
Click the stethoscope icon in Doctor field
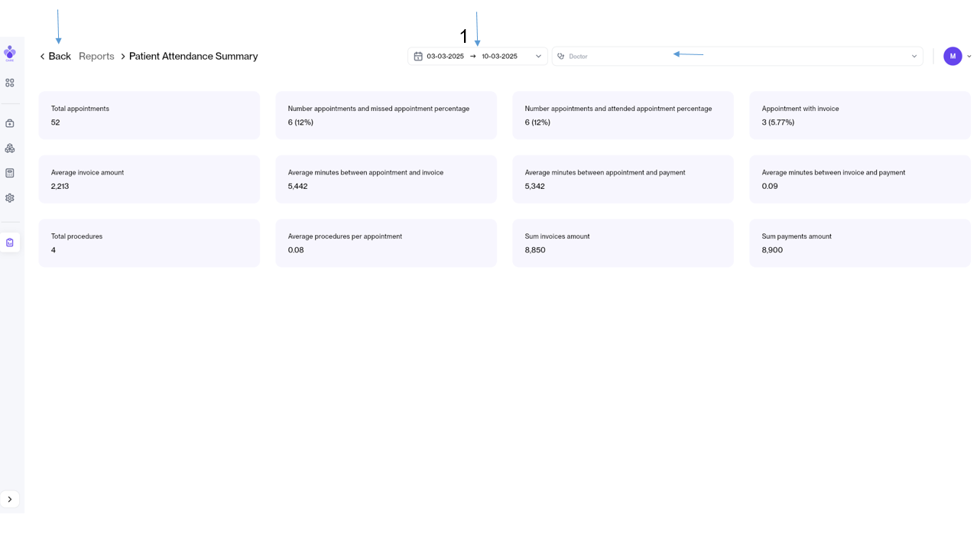(x=561, y=57)
